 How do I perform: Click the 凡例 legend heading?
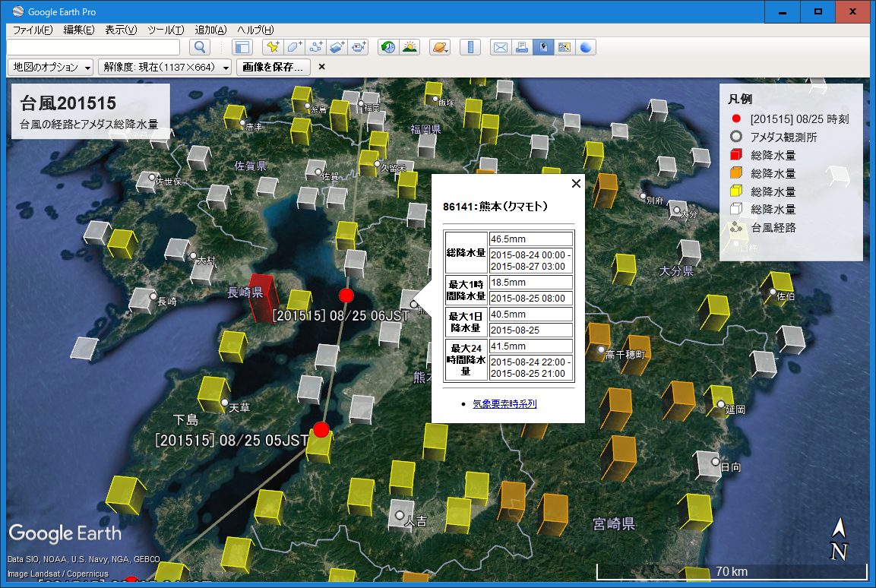(x=740, y=100)
